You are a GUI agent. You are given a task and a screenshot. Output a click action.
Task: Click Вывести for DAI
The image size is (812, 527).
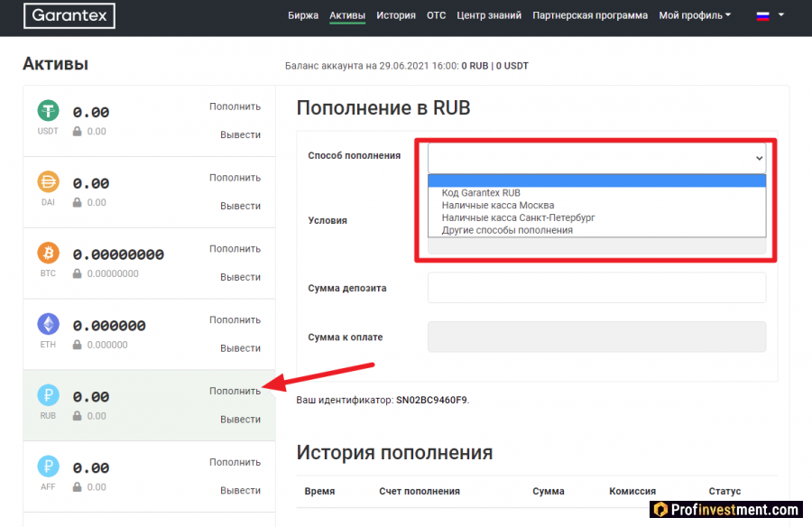[240, 206]
